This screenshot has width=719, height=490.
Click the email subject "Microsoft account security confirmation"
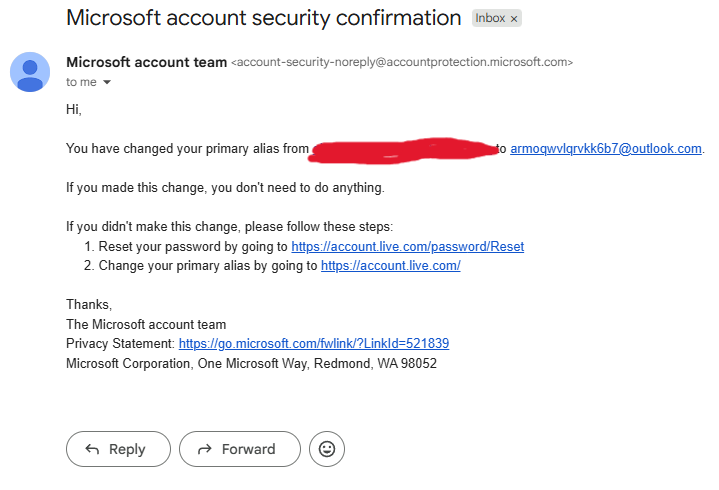(x=263, y=18)
